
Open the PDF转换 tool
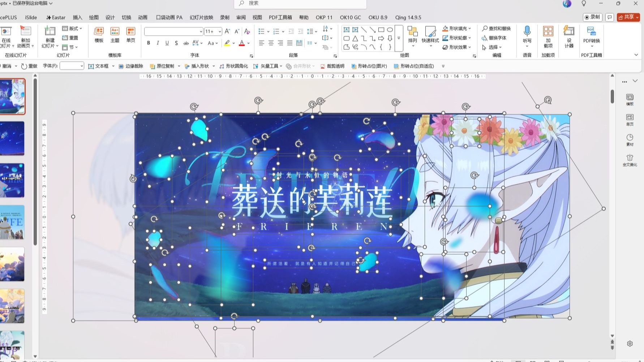[x=592, y=36]
